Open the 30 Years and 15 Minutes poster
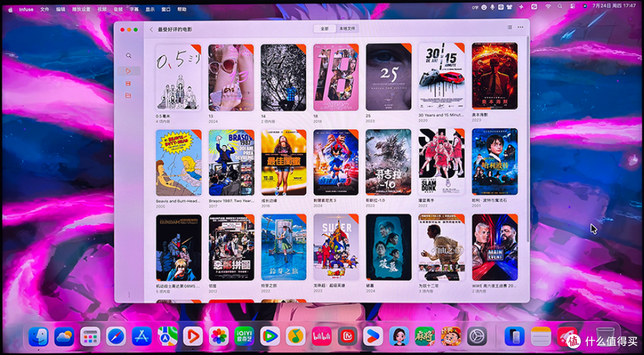 click(x=441, y=76)
